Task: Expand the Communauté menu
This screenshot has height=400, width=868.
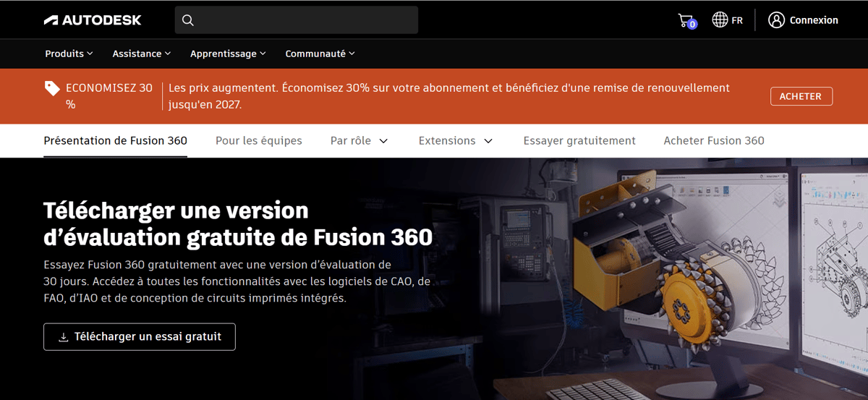Action: tap(320, 54)
